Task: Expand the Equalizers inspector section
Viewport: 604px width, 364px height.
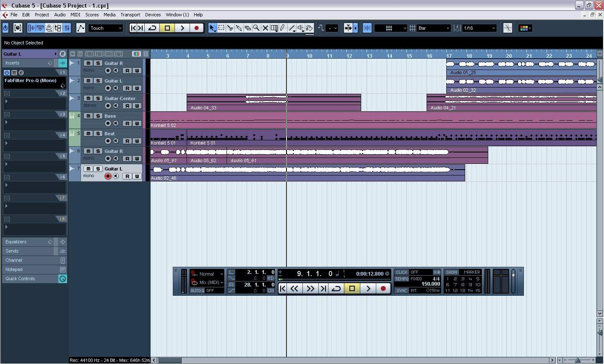Action: point(16,242)
